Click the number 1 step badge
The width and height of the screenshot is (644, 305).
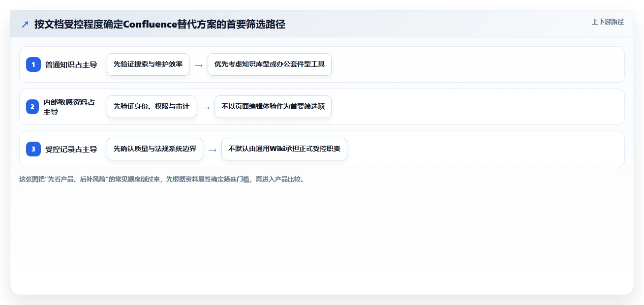[33, 64]
